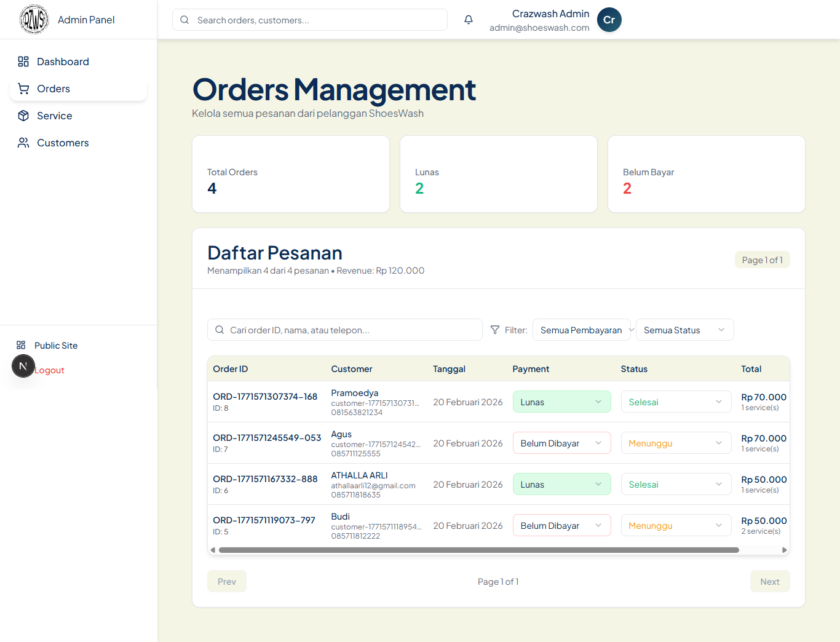840x642 pixels.
Task: Click the Orders cart icon
Action: pyautogui.click(x=23, y=89)
